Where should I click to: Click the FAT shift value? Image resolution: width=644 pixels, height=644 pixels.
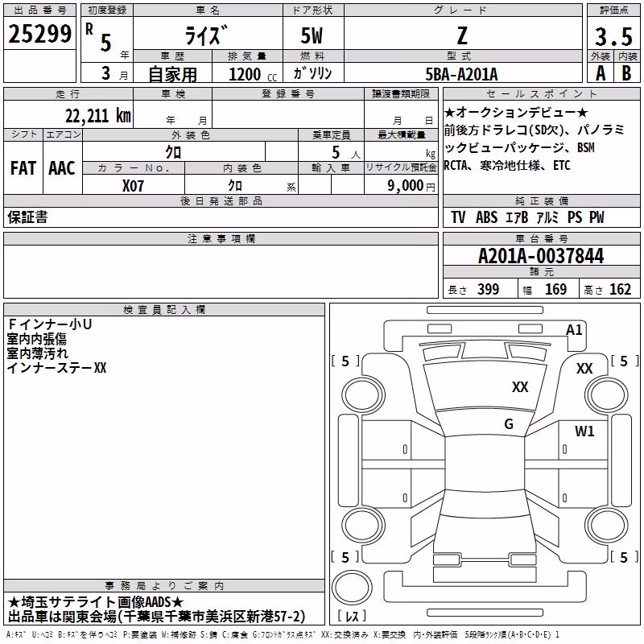23,168
